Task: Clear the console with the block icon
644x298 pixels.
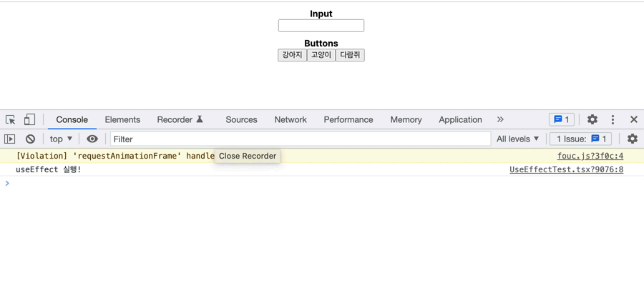Action: (30, 139)
